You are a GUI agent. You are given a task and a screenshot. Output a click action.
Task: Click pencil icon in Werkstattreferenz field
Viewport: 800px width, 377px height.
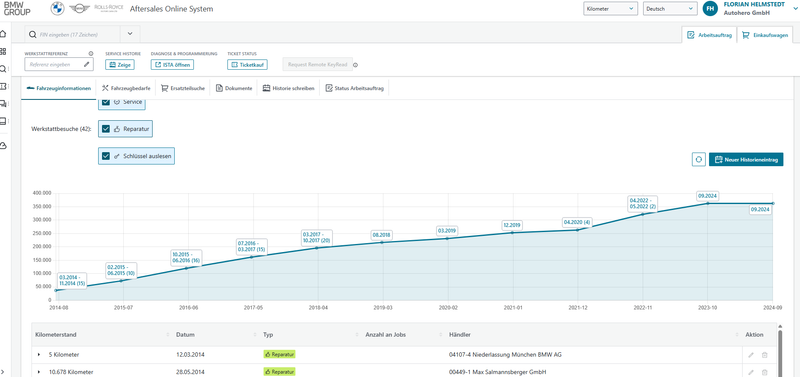click(x=87, y=65)
